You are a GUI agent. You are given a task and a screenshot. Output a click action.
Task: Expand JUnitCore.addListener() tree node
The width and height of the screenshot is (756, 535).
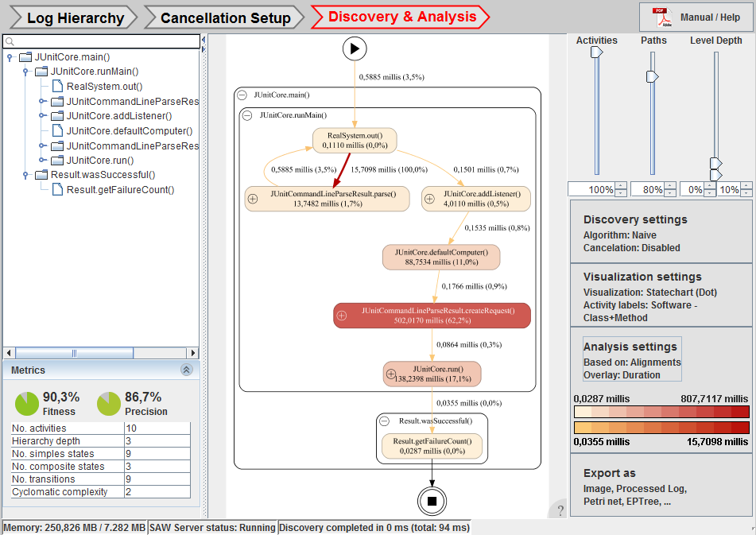tap(43, 116)
